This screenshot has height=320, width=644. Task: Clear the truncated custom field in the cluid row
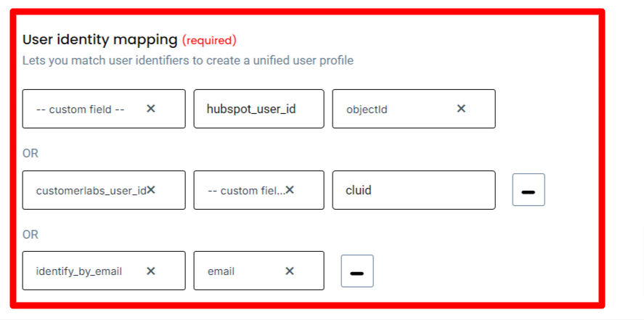coord(290,190)
